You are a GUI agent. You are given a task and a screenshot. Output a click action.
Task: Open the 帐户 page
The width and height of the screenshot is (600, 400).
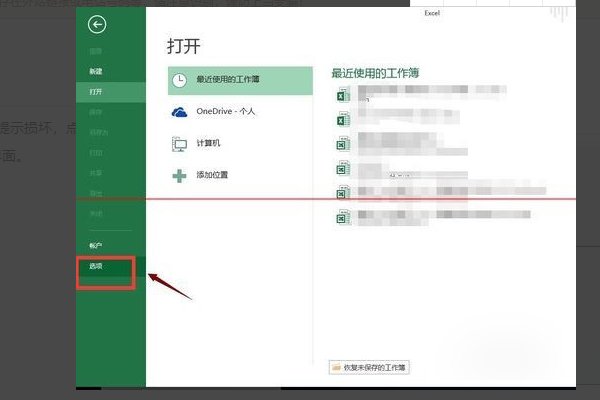click(x=96, y=246)
